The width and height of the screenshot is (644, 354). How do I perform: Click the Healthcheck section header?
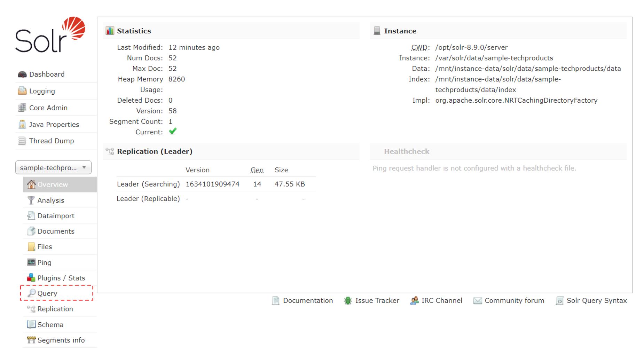407,151
